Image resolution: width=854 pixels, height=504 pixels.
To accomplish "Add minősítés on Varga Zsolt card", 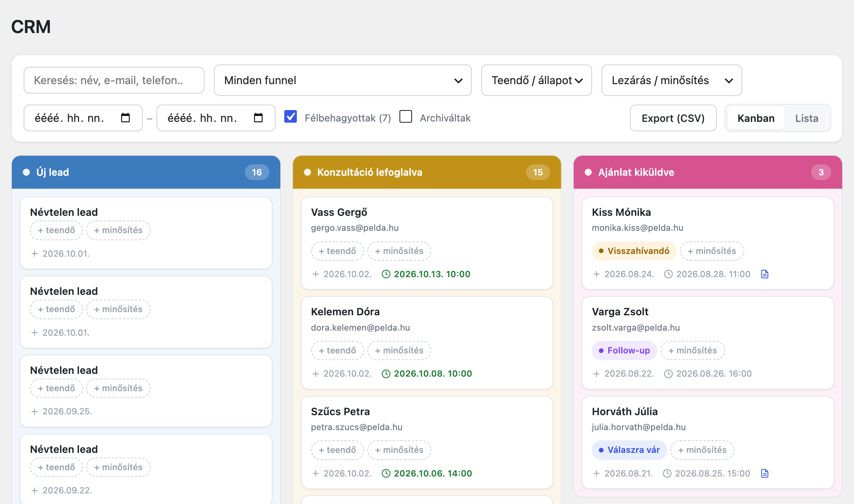I will pyautogui.click(x=693, y=350).
